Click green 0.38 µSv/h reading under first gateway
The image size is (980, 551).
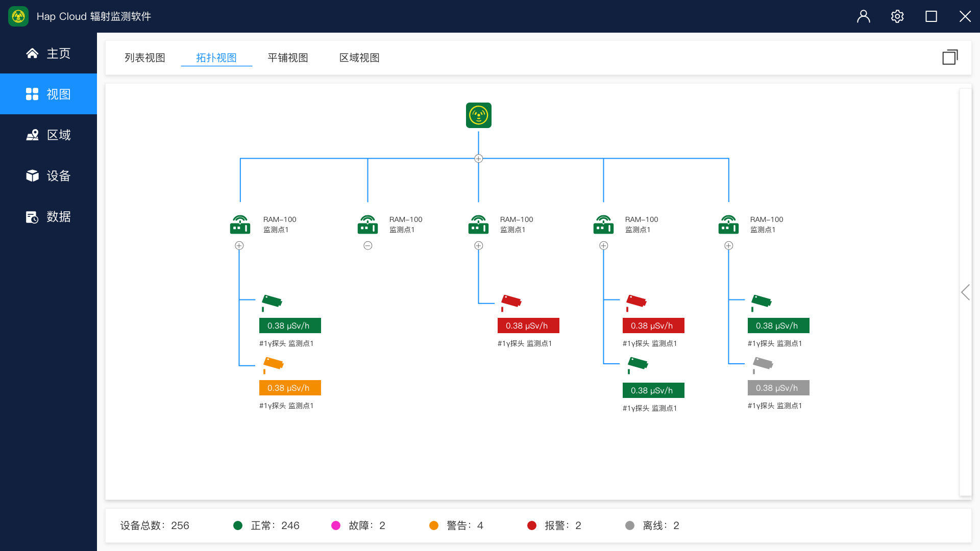(290, 325)
